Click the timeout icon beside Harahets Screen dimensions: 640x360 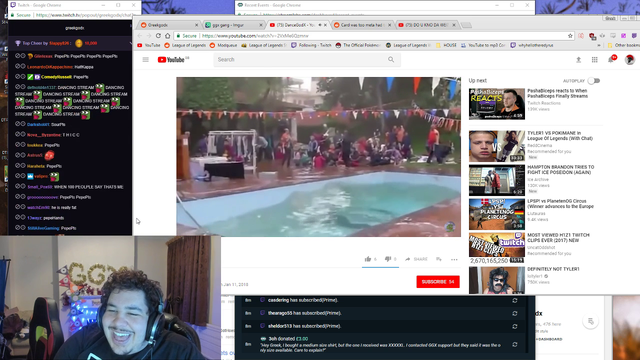pyautogui.click(x=23, y=166)
